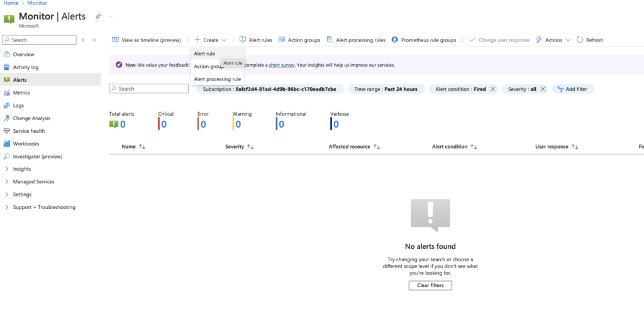Click the View as timeline icon
Screen dimensions: 644x323
[116, 40]
